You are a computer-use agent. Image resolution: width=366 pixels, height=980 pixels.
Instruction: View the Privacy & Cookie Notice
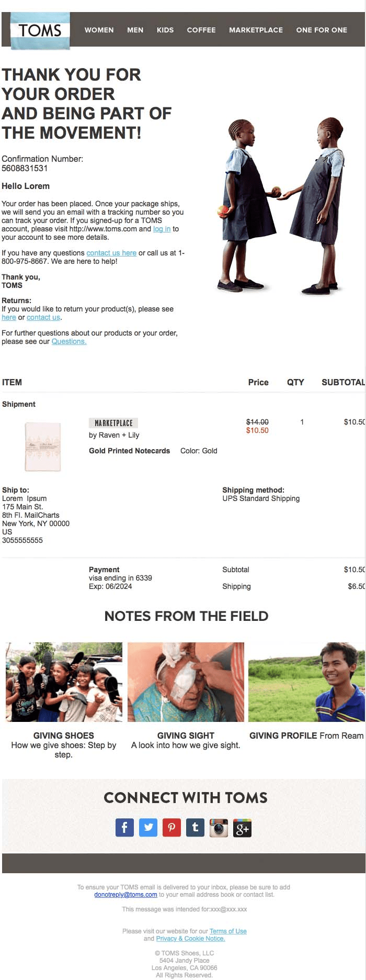(x=190, y=939)
